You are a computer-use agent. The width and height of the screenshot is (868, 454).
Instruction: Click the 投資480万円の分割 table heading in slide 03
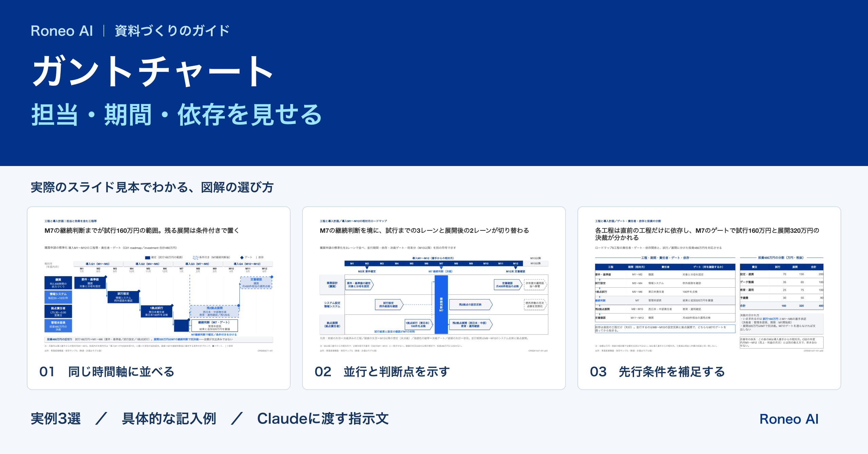[x=781, y=258]
